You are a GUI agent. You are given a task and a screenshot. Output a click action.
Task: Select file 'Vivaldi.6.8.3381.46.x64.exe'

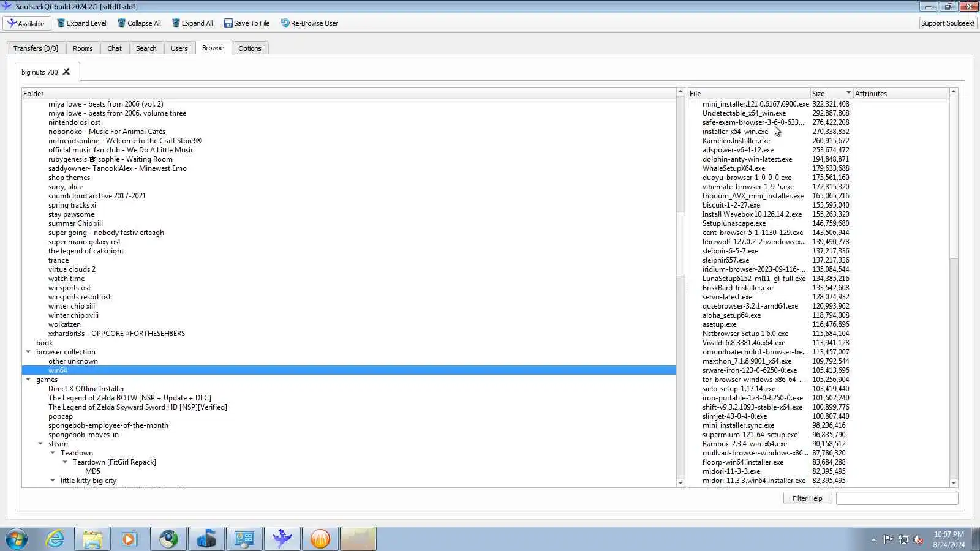(744, 343)
